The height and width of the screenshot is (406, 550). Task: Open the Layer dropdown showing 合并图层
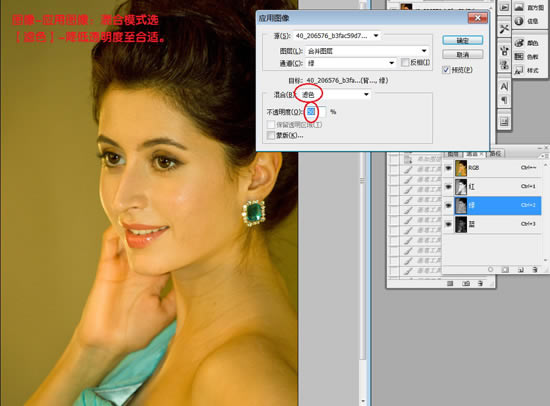(x=367, y=51)
